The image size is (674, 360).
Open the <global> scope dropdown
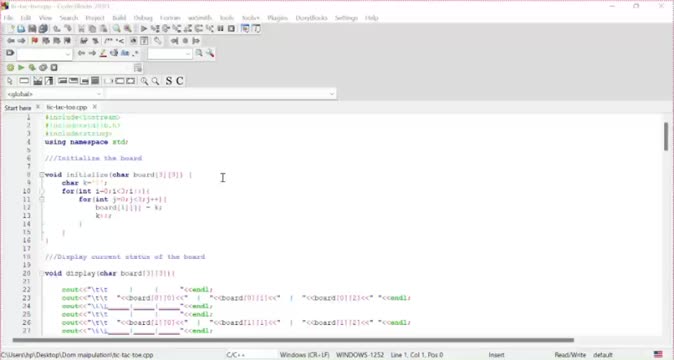tap(53, 94)
